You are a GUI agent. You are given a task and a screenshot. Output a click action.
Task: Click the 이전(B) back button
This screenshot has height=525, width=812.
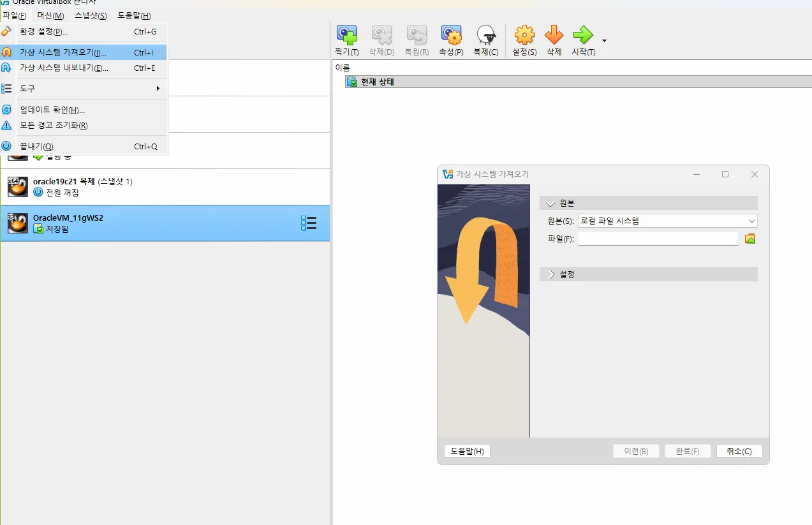pos(636,451)
